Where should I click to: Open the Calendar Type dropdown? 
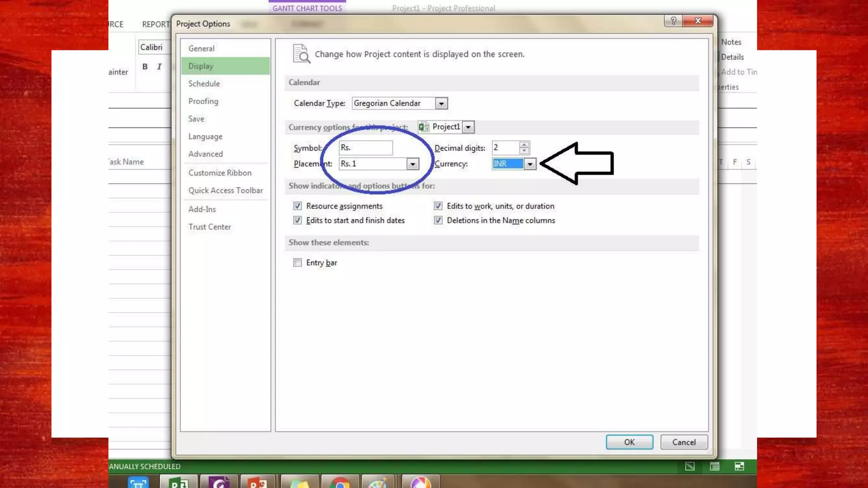click(x=441, y=103)
